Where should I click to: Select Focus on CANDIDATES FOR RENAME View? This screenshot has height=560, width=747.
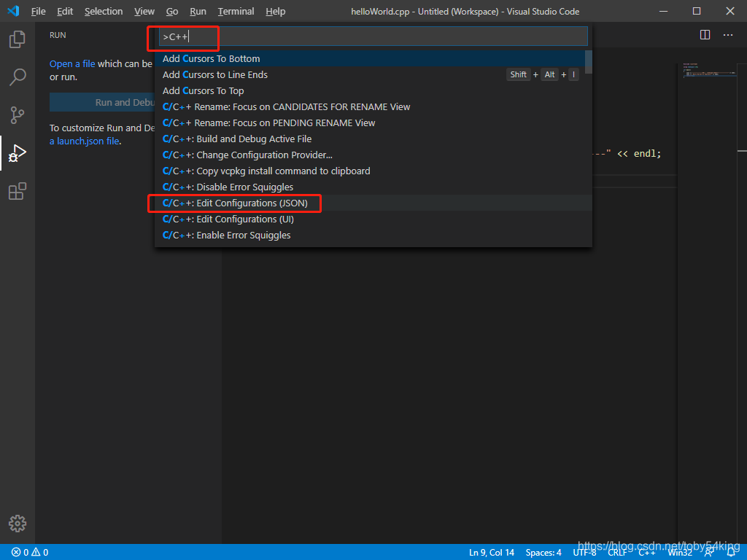click(373, 106)
